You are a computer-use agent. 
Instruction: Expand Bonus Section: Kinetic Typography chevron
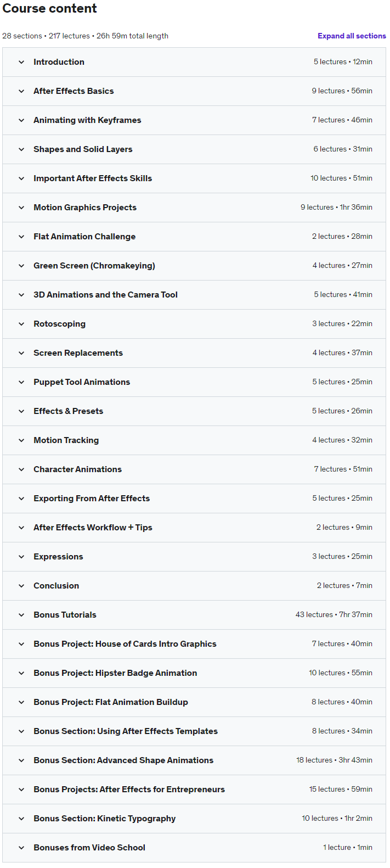tap(21, 819)
